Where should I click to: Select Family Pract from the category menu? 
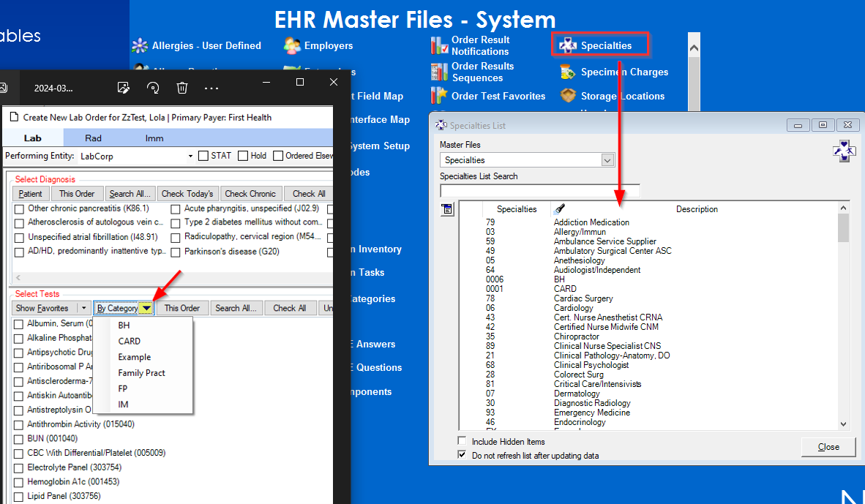point(141,373)
